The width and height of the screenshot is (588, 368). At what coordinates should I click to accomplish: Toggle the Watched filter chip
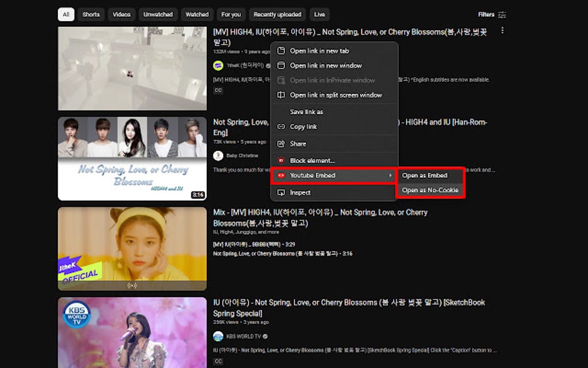tap(197, 14)
